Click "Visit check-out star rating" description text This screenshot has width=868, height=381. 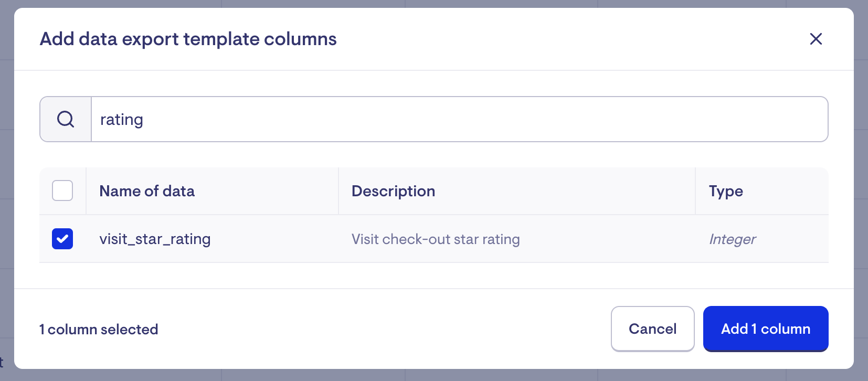436,239
